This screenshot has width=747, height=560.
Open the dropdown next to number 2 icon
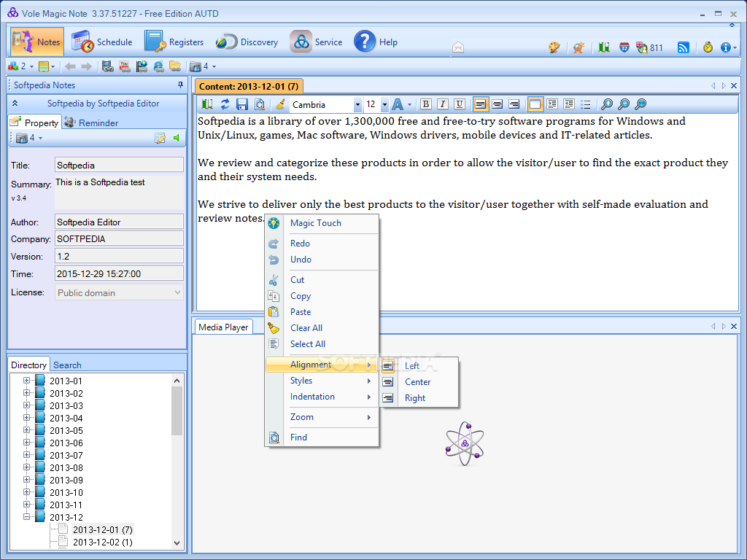point(31,66)
